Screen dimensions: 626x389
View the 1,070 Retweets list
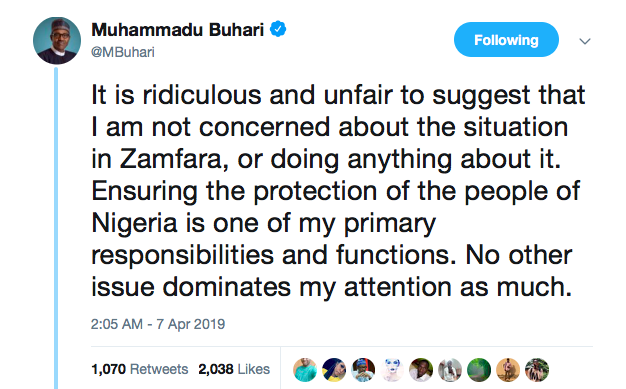tap(140, 369)
